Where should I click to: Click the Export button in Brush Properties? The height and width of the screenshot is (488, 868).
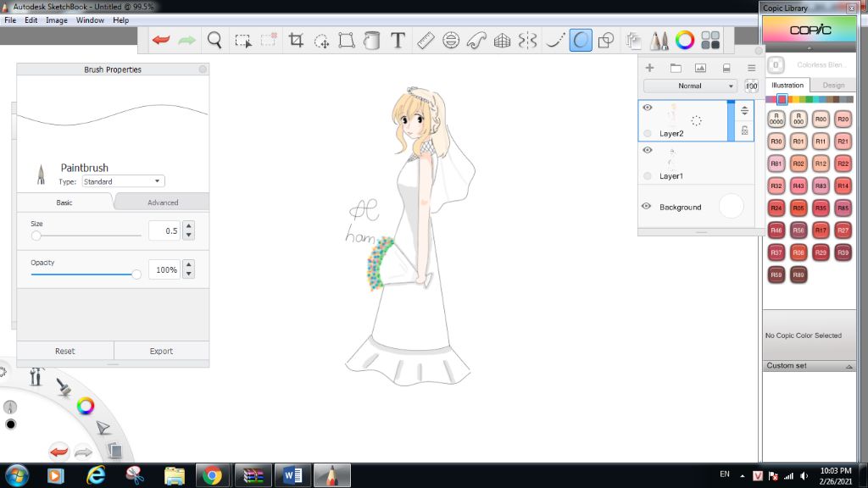tap(161, 351)
